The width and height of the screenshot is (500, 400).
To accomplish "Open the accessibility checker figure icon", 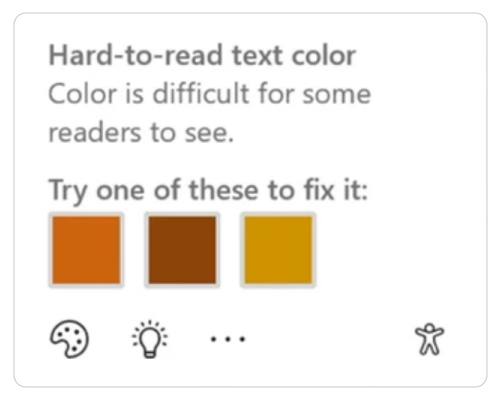I will point(429,339).
